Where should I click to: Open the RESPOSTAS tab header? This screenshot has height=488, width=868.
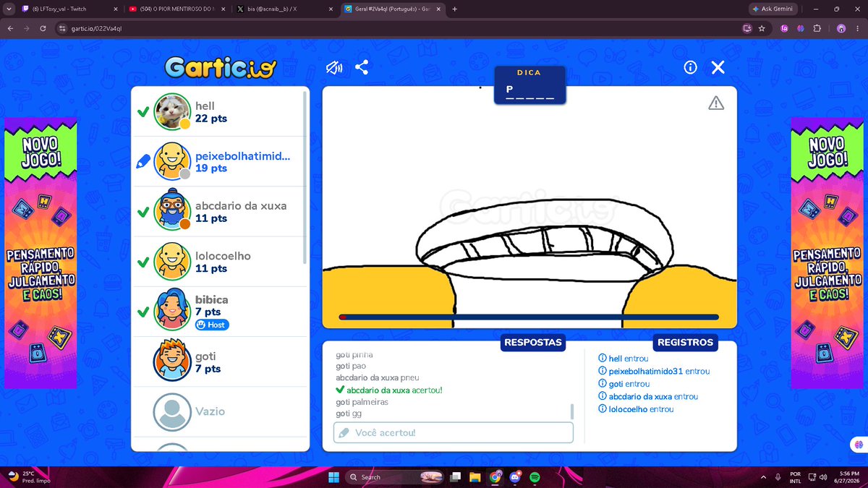point(533,343)
